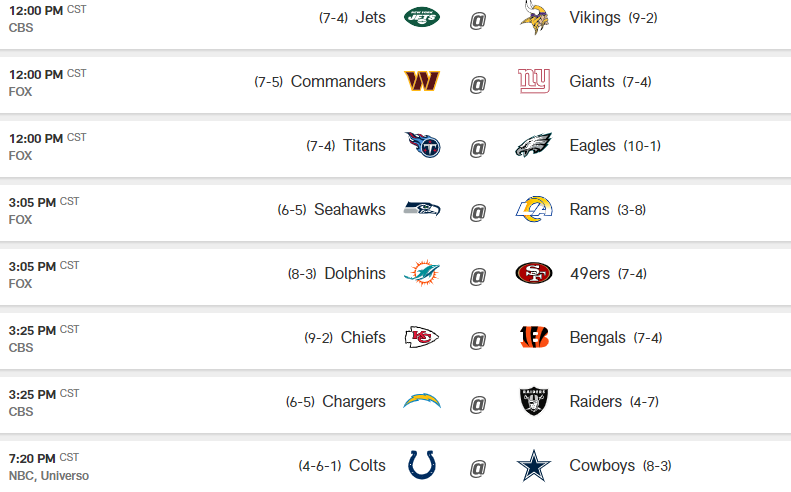The image size is (791, 492).
Task: Click the Minnesota Vikings logo
Action: point(535,17)
